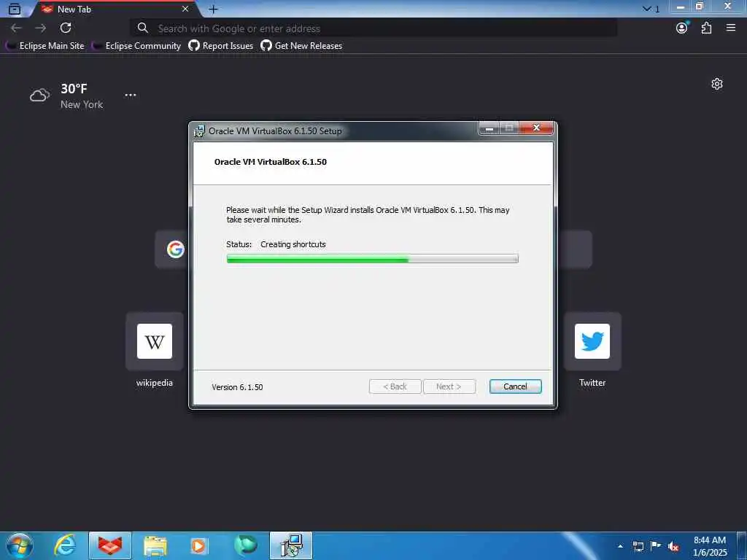The height and width of the screenshot is (560, 747).
Task: Minimize the browser window
Action: tap(681, 7)
